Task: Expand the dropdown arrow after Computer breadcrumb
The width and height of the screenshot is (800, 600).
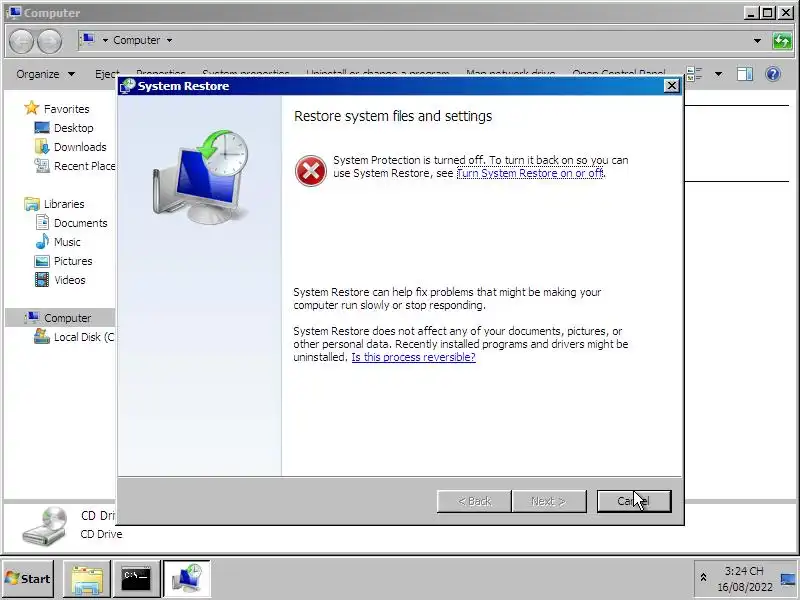Action: [169, 40]
